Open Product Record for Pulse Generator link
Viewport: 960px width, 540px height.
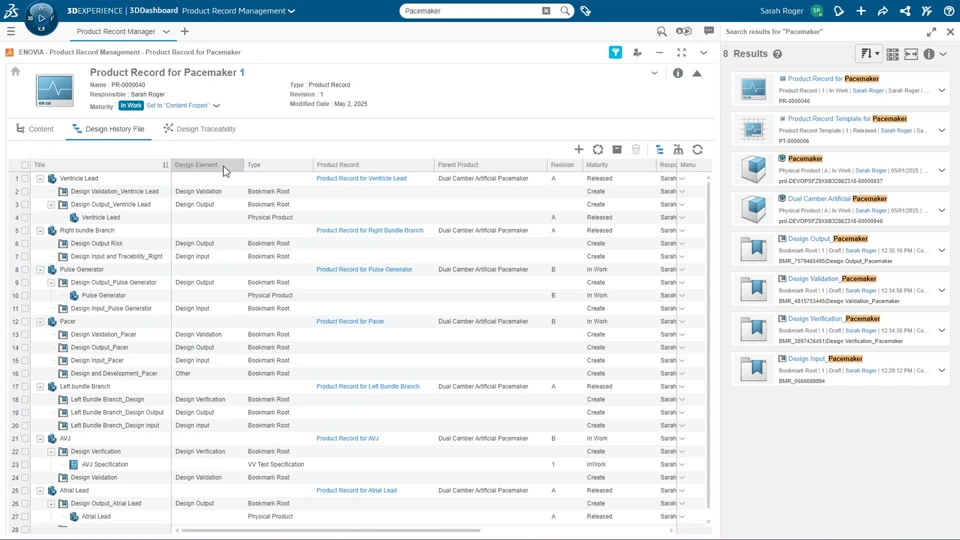tap(364, 269)
